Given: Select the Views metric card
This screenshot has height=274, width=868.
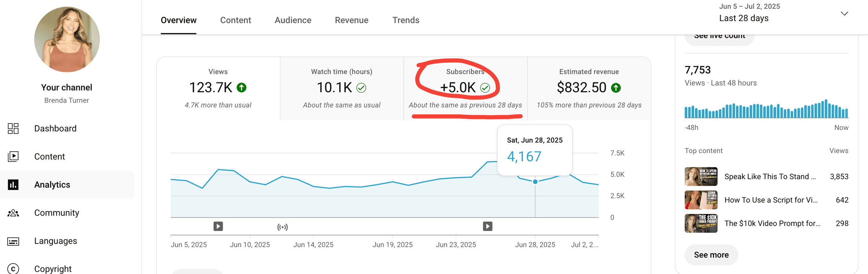Looking at the screenshot, I should [218, 89].
